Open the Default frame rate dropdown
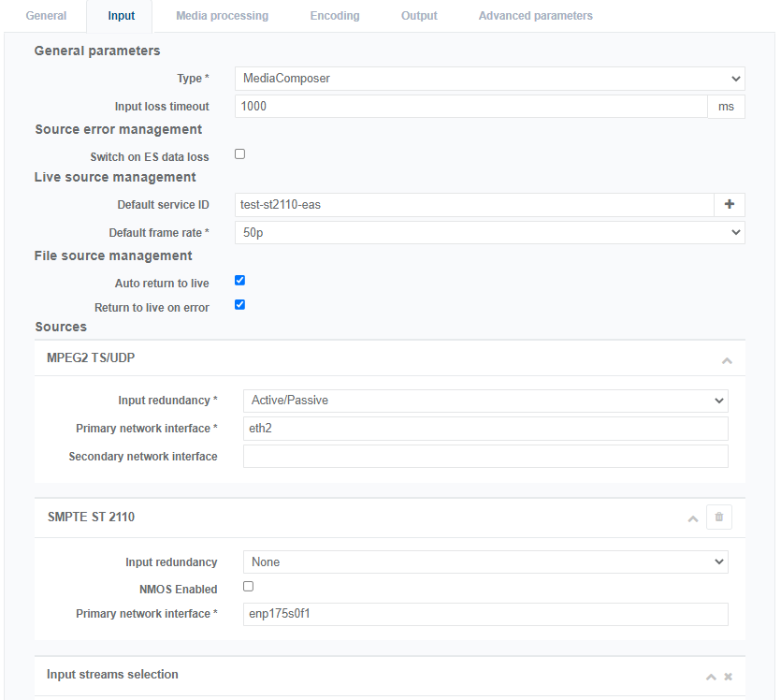The width and height of the screenshot is (781, 700). pos(489,232)
